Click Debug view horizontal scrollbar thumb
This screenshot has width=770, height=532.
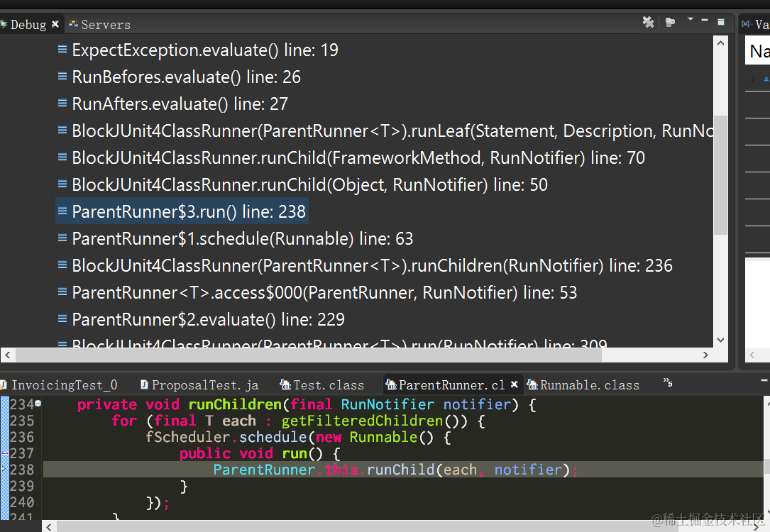(309, 355)
